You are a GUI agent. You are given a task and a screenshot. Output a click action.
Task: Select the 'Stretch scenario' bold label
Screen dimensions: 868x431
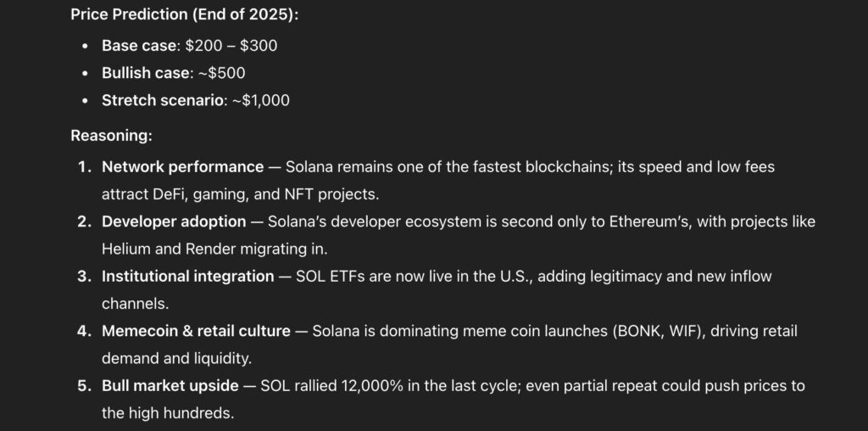164,100
